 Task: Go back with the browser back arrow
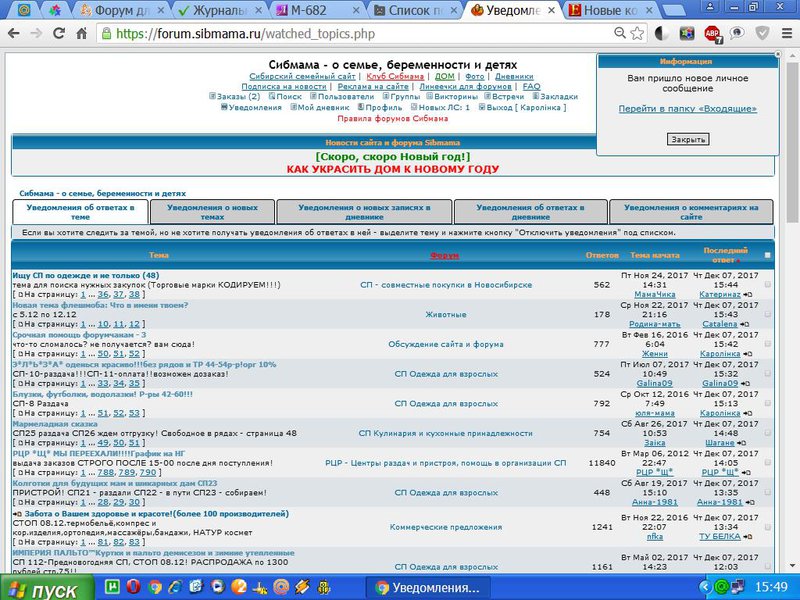click(14, 34)
